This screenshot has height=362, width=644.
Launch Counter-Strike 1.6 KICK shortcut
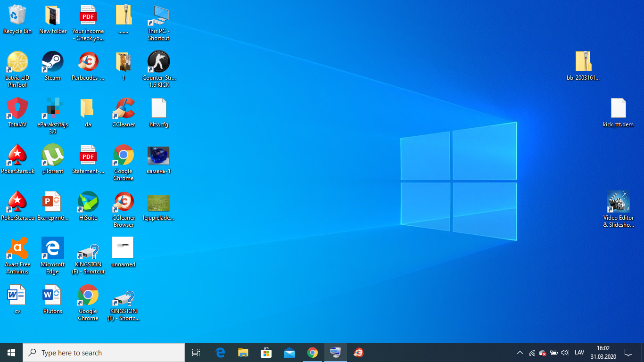(x=159, y=70)
